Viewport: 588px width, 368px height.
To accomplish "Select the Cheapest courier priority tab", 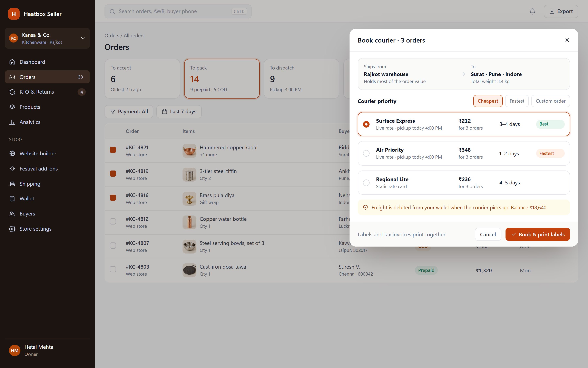I will [488, 101].
